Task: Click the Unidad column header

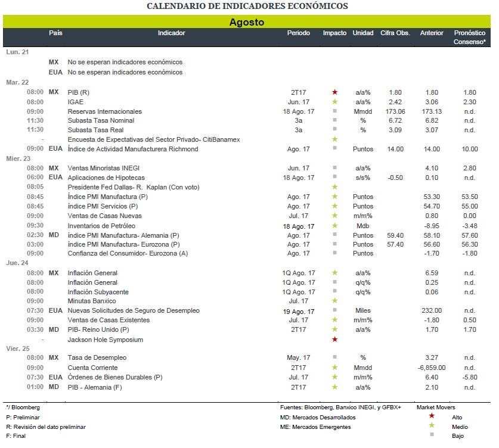Action: pos(363,33)
